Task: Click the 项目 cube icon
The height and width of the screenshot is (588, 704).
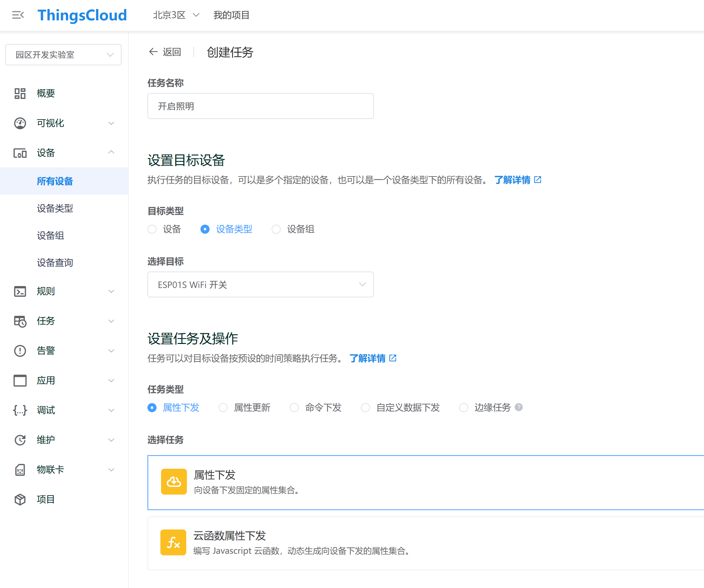Action: [20, 499]
